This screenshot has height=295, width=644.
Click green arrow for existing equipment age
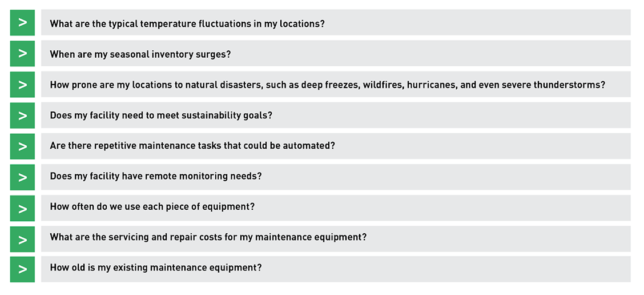[22, 269]
